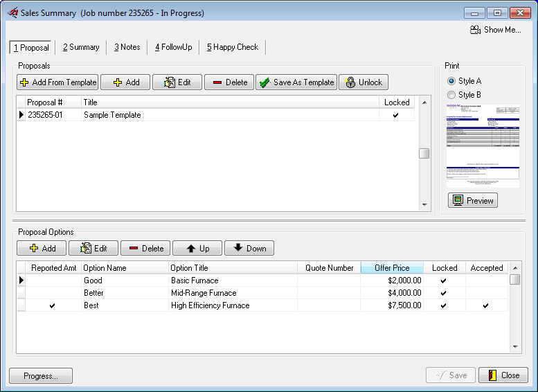Click the row selector arrow for Good option

[x=21, y=280]
